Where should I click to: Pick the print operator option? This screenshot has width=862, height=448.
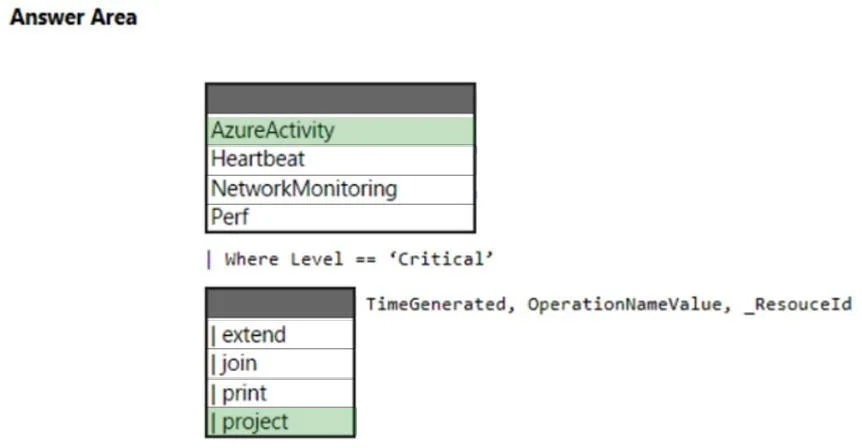[280, 393]
